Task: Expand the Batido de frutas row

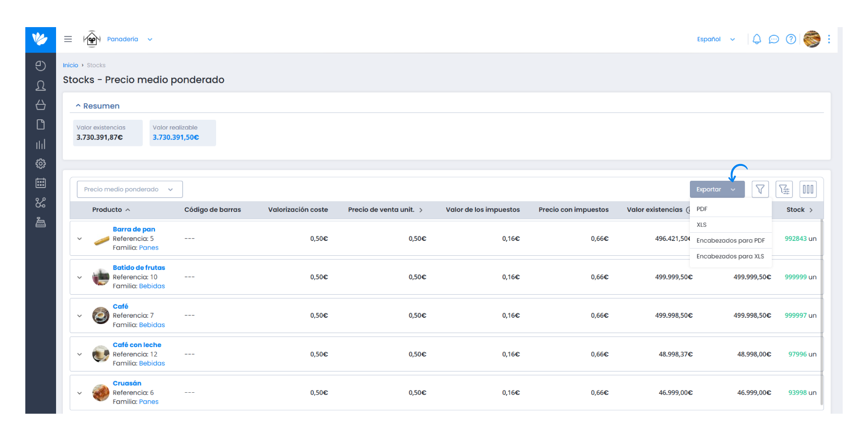Action: [80, 277]
